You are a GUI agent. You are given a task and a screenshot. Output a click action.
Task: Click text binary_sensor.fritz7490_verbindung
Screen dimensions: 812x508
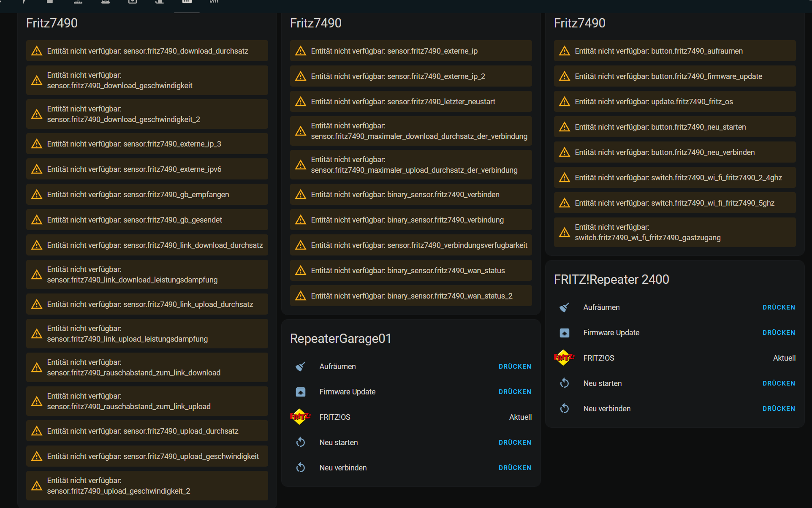[445, 220]
